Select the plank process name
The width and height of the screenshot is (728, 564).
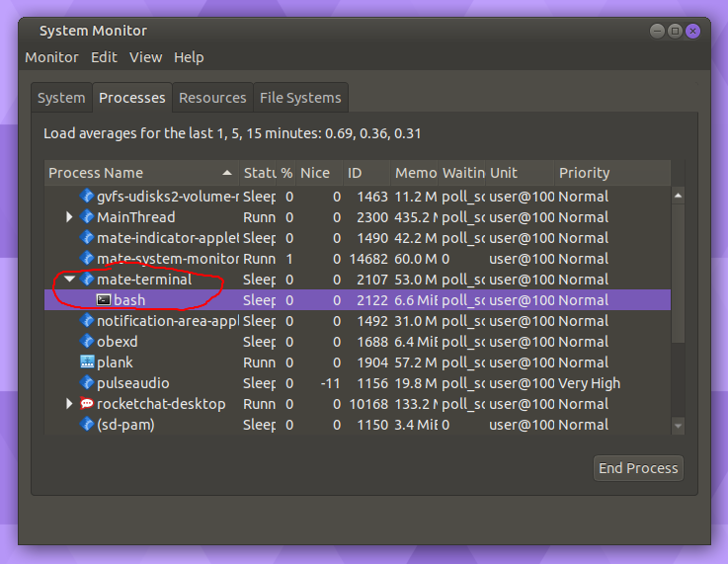click(115, 363)
